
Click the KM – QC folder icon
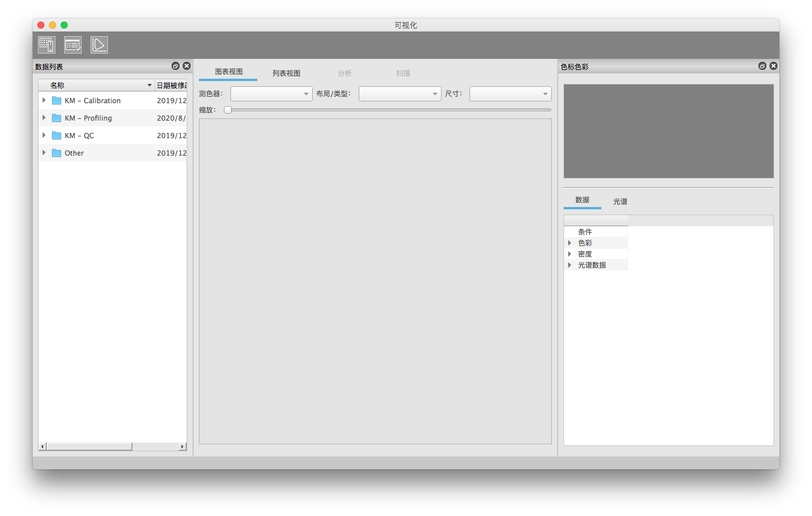57,135
